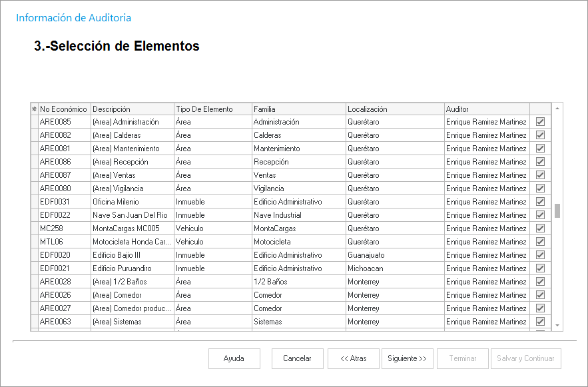588x387 pixels.
Task: Click the Tipo De Elemento column header
Action: point(212,109)
